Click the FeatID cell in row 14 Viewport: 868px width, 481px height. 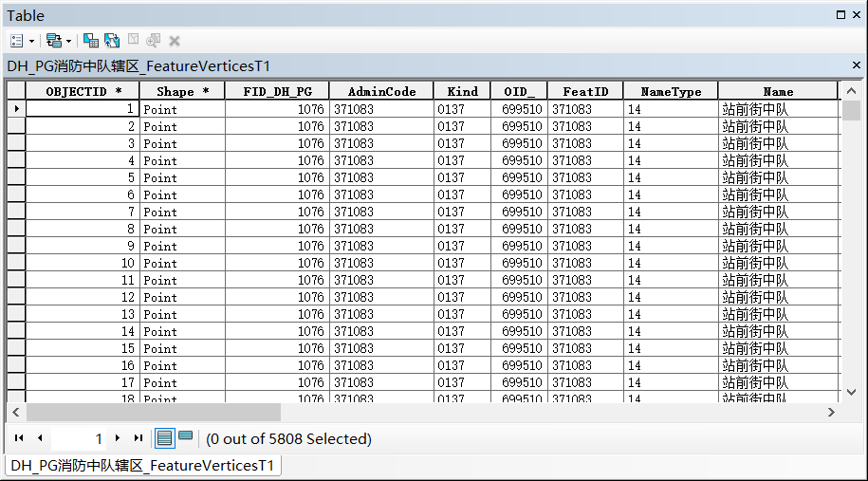[x=585, y=331]
